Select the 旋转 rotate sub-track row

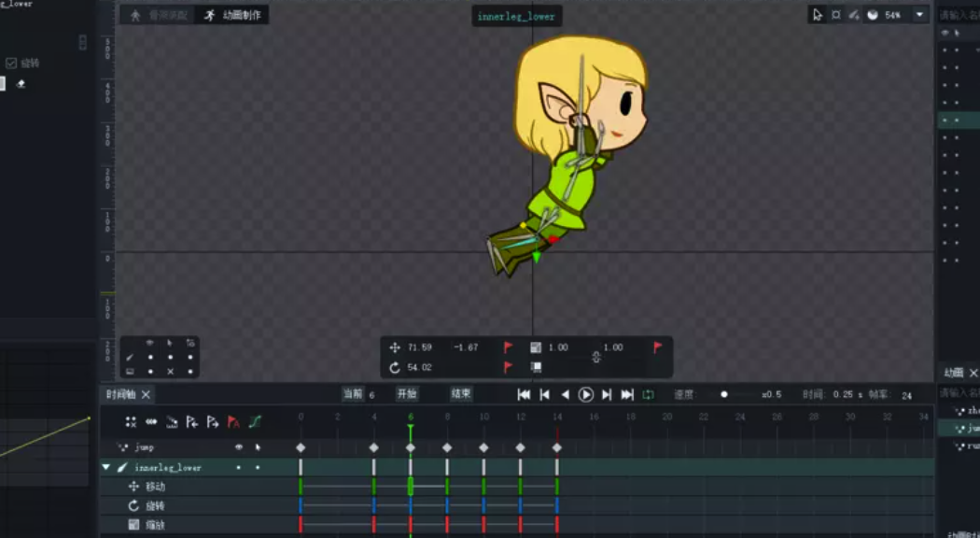pos(517,505)
